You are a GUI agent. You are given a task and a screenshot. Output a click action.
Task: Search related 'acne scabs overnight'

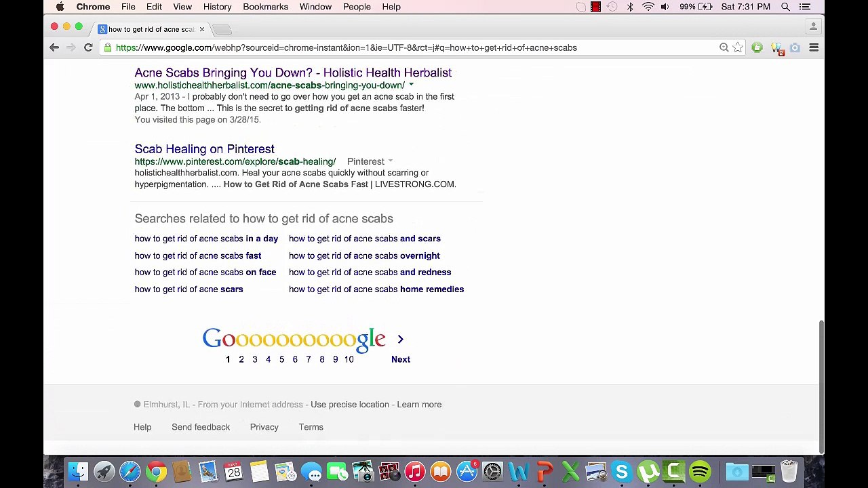pyautogui.click(x=364, y=256)
